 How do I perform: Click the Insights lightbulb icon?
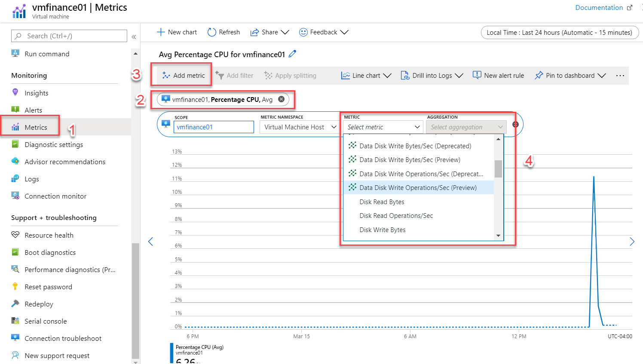tap(15, 92)
